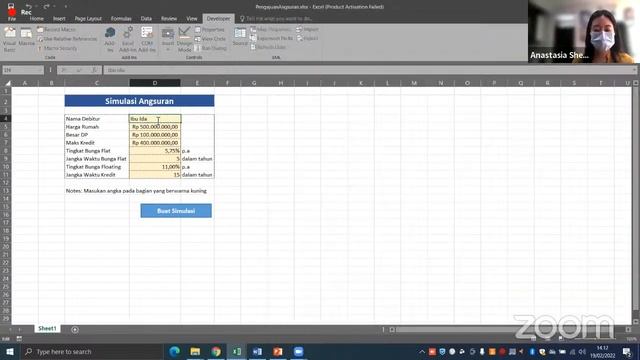Click View Code in Controls group
This screenshot has height=360, width=640.
[x=210, y=39]
